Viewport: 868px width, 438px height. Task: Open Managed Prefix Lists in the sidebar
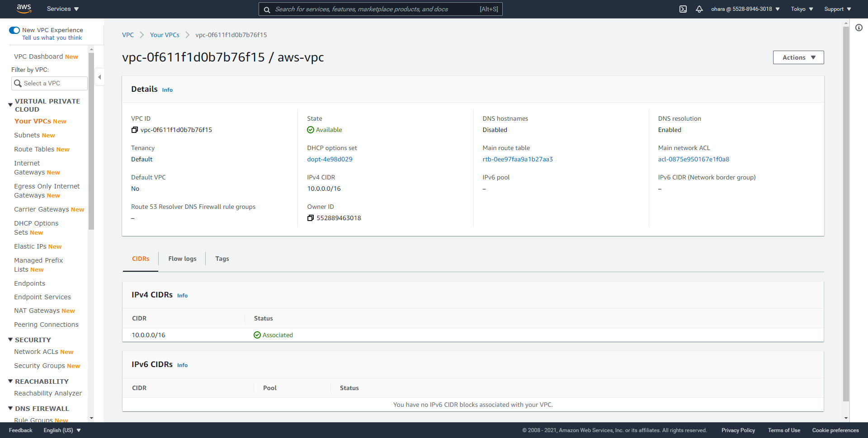click(x=38, y=265)
